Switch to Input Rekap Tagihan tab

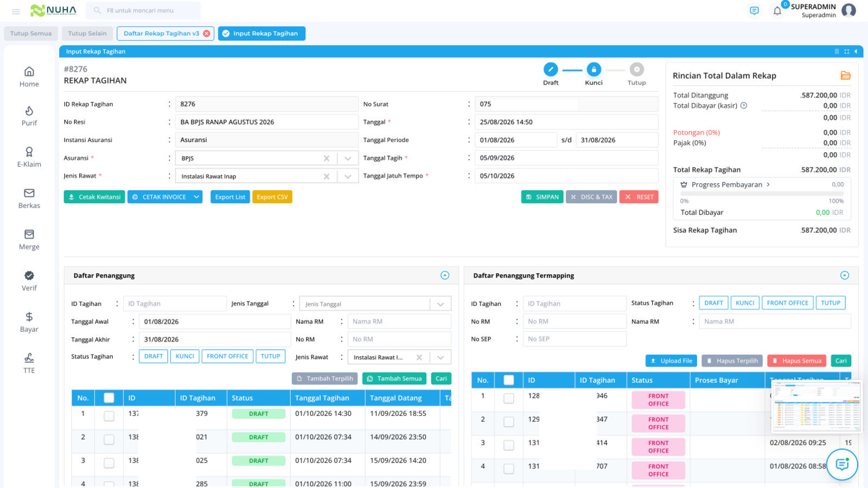[261, 34]
